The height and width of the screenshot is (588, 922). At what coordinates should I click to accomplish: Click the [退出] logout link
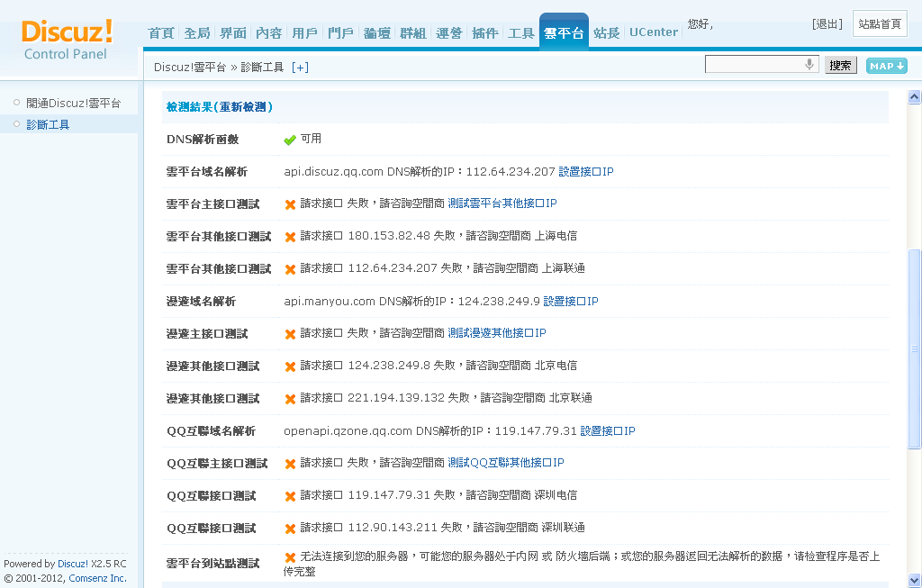pyautogui.click(x=827, y=24)
